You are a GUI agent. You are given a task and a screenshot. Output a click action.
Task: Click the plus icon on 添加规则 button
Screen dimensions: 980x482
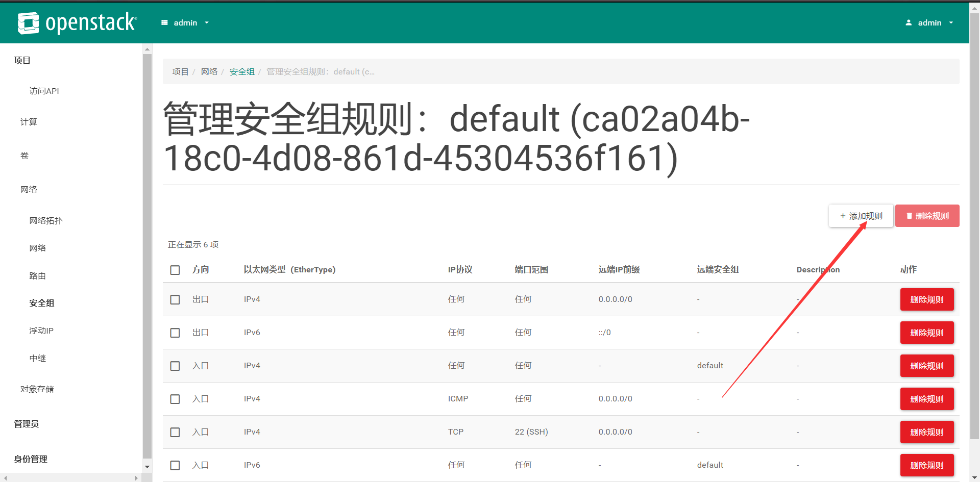coord(842,216)
